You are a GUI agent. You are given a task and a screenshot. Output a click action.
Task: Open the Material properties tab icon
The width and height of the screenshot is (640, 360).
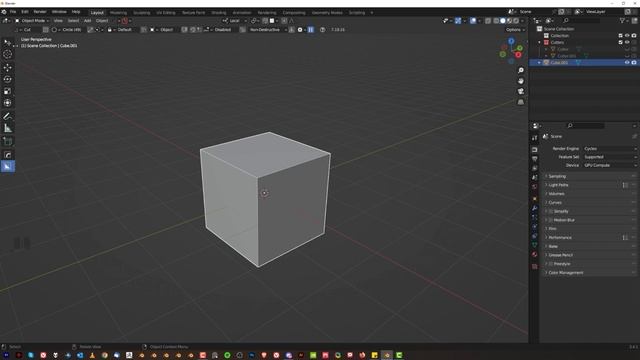point(535,254)
